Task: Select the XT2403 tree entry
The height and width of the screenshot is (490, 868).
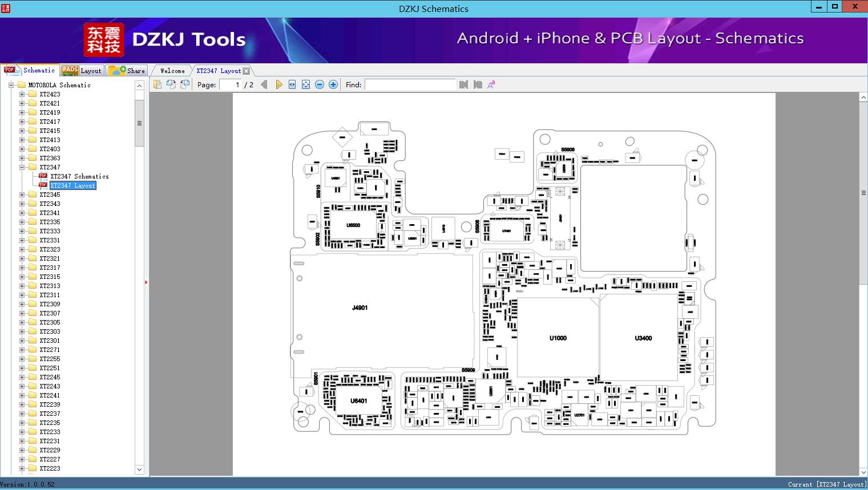Action: point(50,149)
